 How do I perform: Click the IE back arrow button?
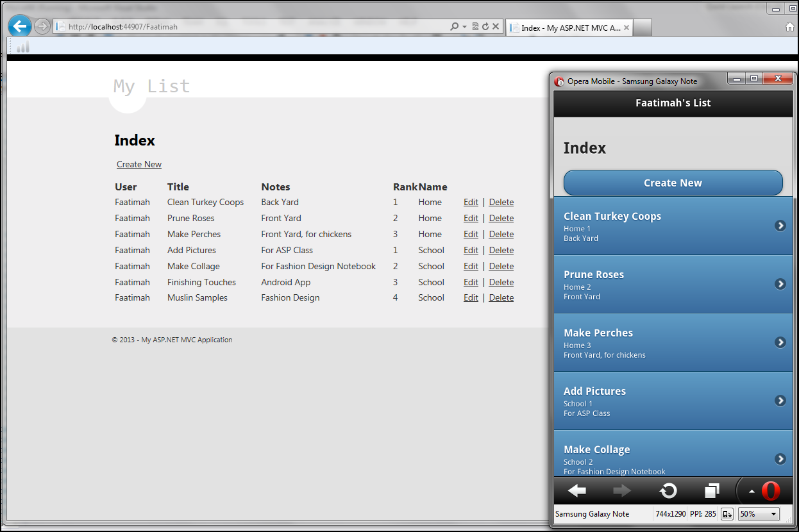[x=20, y=26]
